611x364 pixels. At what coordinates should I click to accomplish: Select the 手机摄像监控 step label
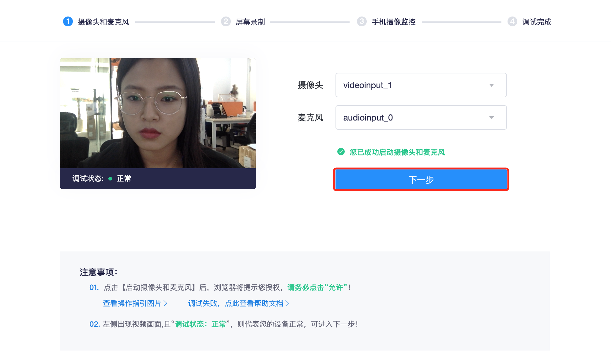(x=394, y=22)
